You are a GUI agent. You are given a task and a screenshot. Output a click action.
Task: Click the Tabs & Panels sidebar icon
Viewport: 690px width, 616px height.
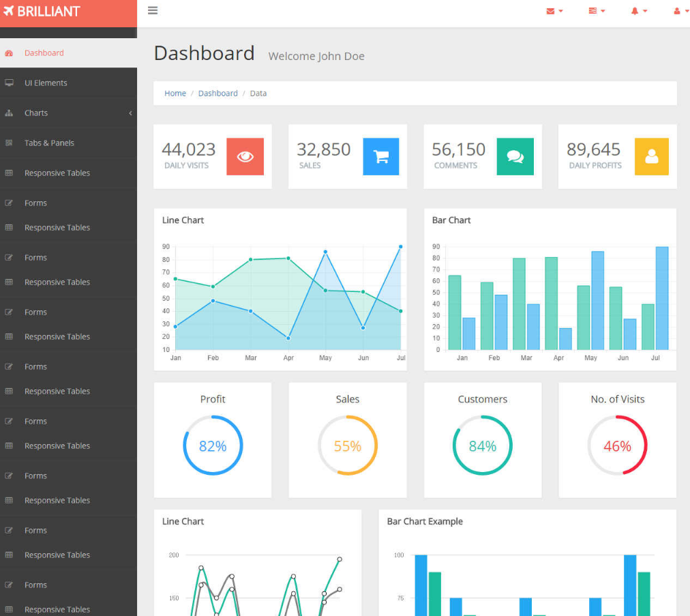pos(9,143)
